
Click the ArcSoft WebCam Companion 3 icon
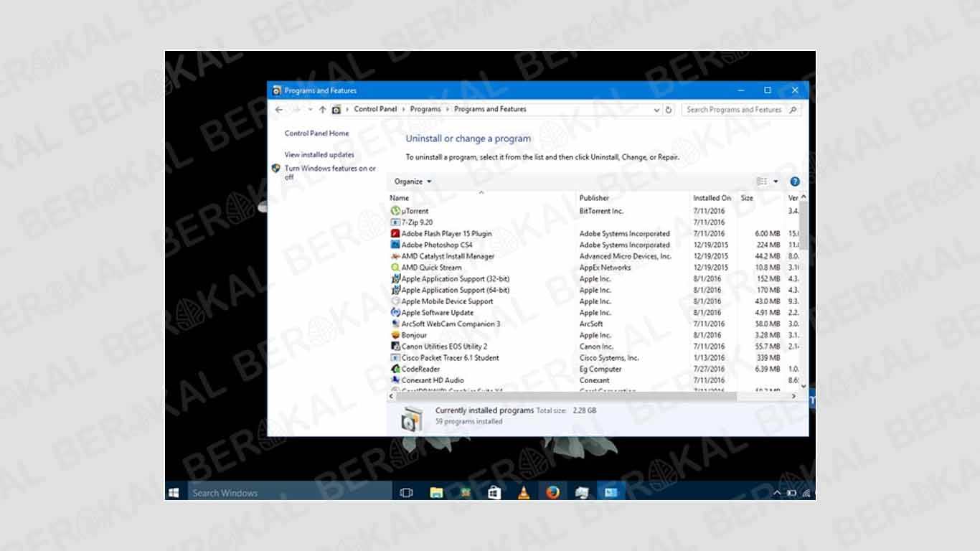click(395, 324)
